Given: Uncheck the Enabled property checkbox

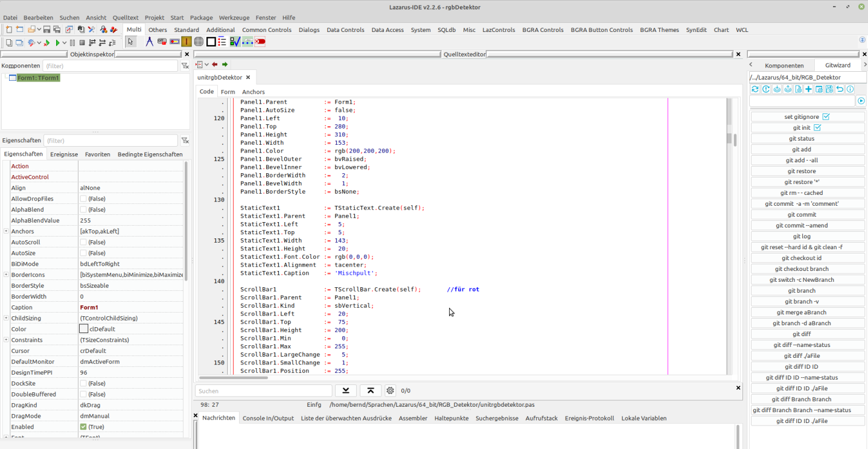Looking at the screenshot, I should pyautogui.click(x=83, y=427).
